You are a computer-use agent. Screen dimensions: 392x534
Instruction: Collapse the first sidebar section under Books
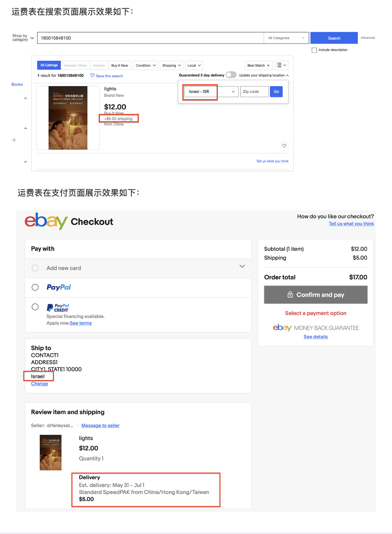click(x=26, y=98)
